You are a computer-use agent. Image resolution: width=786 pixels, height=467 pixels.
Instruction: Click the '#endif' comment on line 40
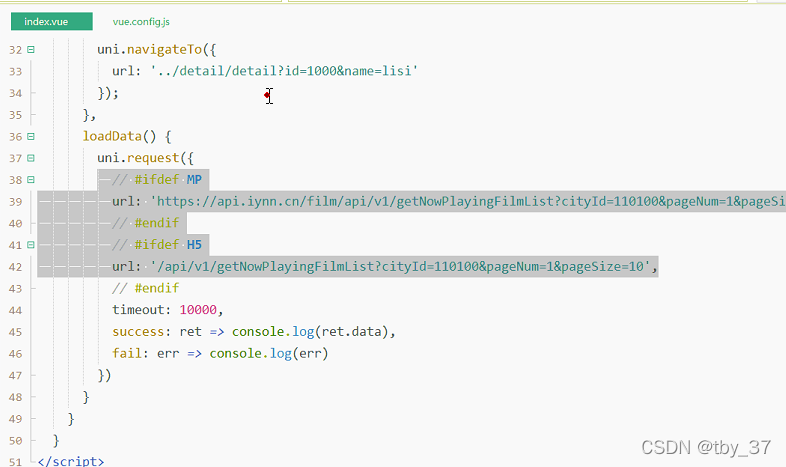[157, 222]
